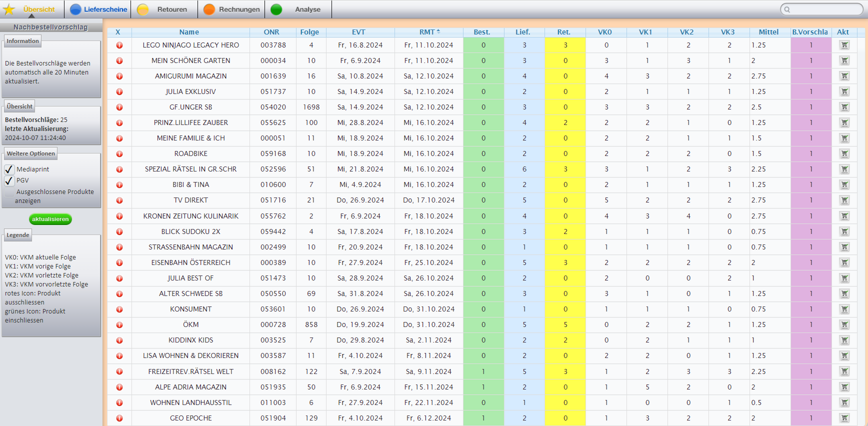Enable Ausgeschlossene Produkte anzeigen checkbox
The image size is (868, 426).
click(9, 192)
